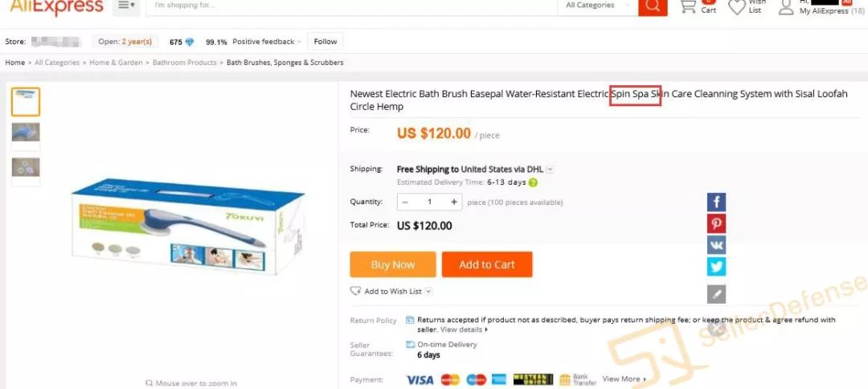Image resolution: width=868 pixels, height=389 pixels.
Task: Share the product on Facebook
Action: (716, 202)
